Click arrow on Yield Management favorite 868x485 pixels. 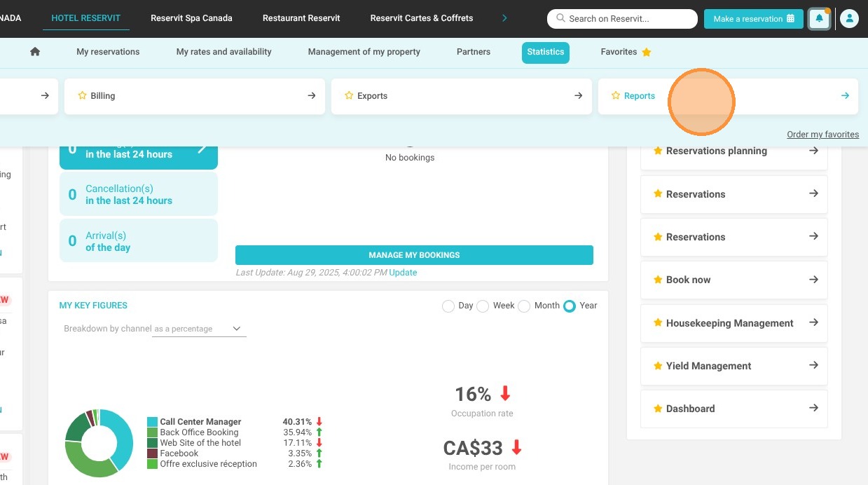(813, 365)
